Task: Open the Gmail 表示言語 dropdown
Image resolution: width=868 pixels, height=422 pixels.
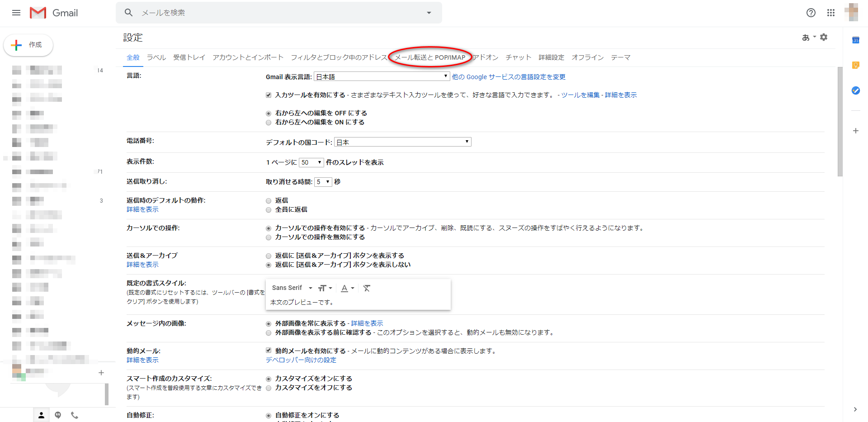Action: [x=382, y=77]
